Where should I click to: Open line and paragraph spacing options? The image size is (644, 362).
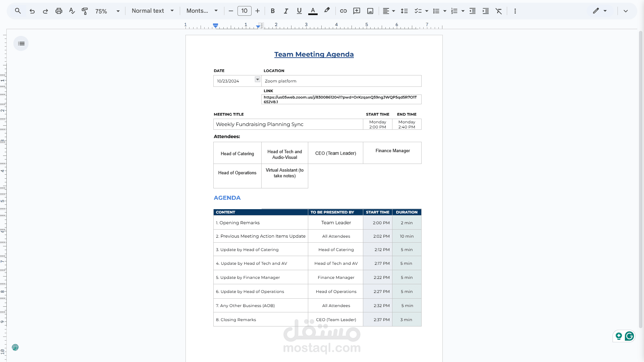pyautogui.click(x=404, y=11)
